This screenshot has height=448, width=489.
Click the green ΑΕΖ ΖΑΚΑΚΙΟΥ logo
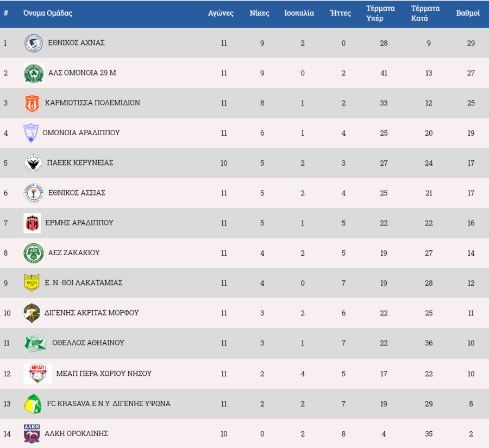[x=34, y=253]
